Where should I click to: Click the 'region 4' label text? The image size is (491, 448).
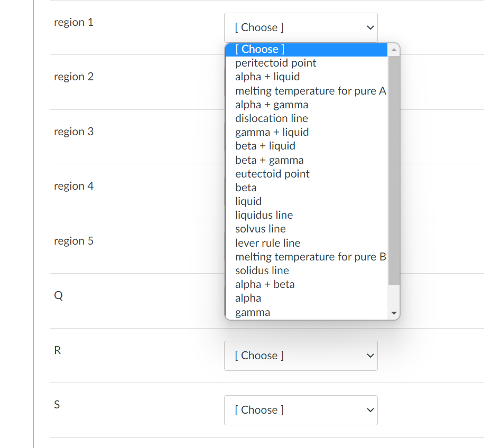click(x=73, y=186)
